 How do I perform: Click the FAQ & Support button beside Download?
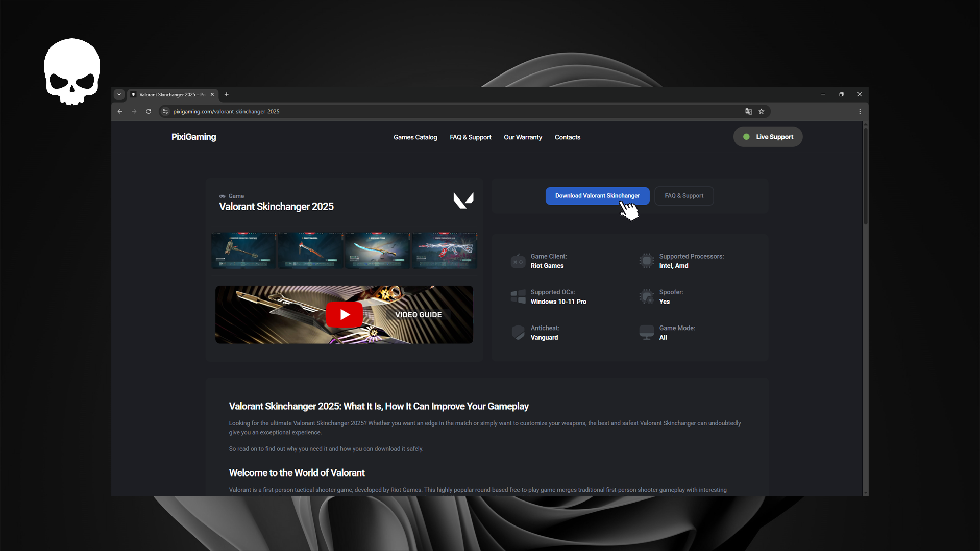click(683, 196)
